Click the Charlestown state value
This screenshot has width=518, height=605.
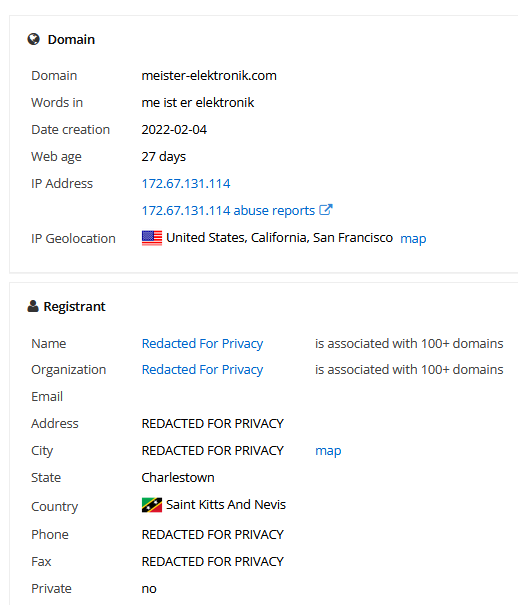click(178, 478)
